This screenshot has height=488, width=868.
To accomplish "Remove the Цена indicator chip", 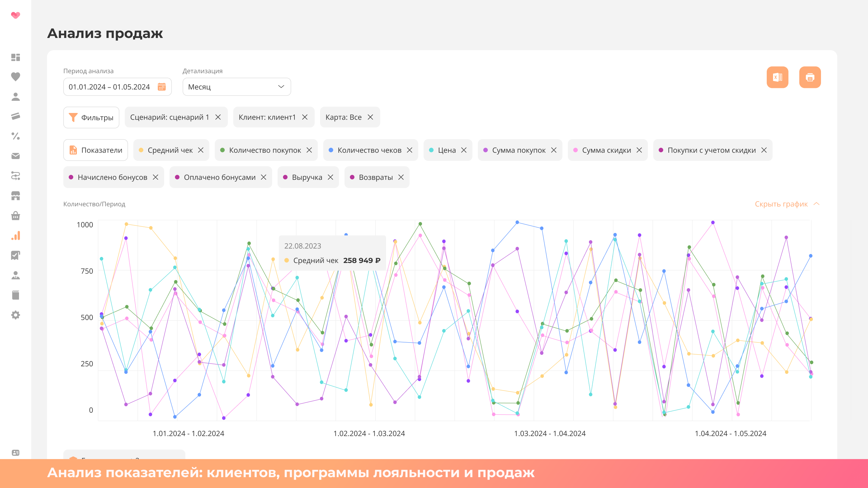I will (464, 150).
